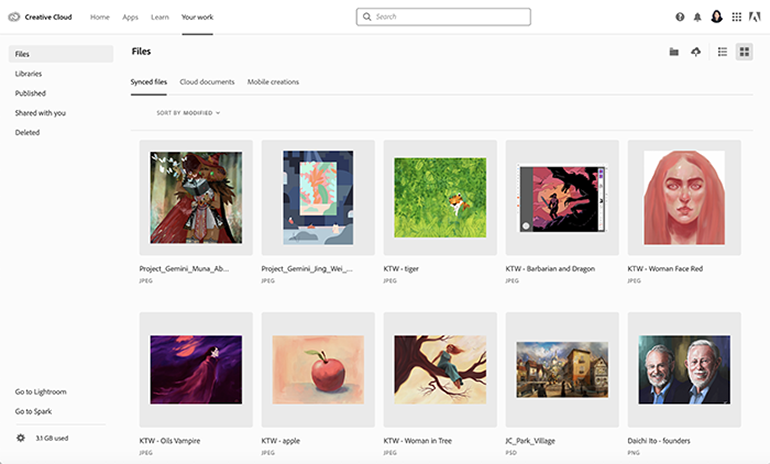770x464 pixels.
Task: Open the Cloud documents tab
Action: [207, 82]
